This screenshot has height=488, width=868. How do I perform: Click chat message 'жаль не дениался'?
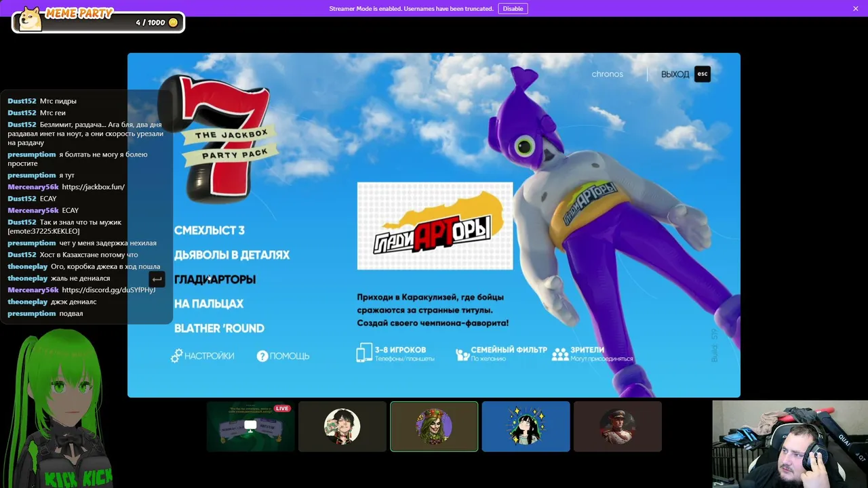tap(80, 279)
